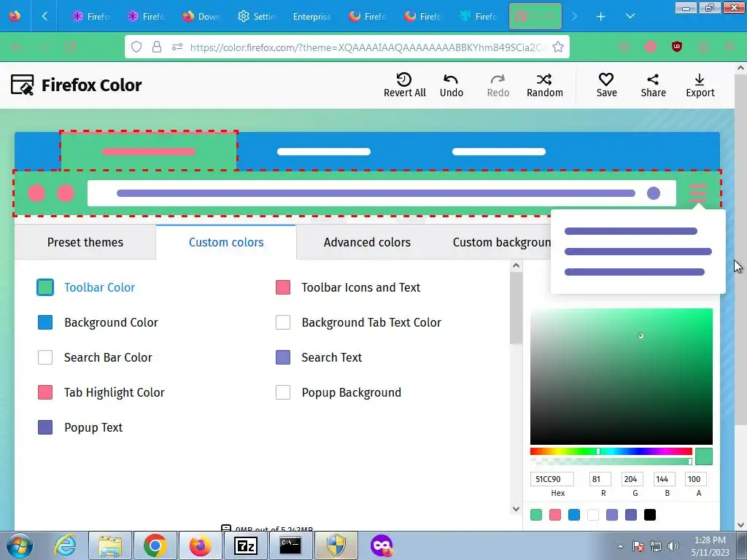Open the Custom background tab

tap(501, 242)
